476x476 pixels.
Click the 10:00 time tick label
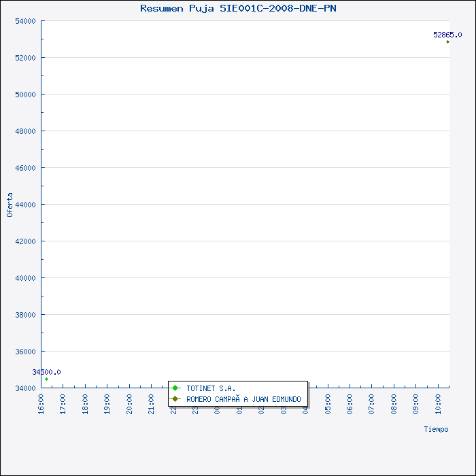pos(438,403)
